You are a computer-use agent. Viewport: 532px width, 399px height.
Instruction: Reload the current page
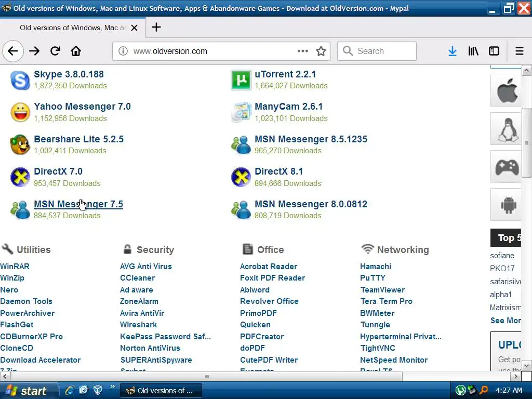[x=55, y=51]
